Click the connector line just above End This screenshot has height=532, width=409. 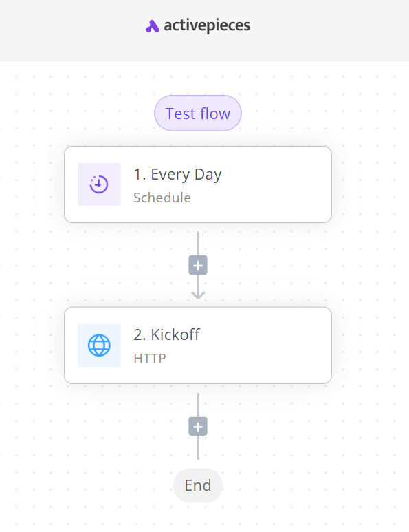coord(198,448)
